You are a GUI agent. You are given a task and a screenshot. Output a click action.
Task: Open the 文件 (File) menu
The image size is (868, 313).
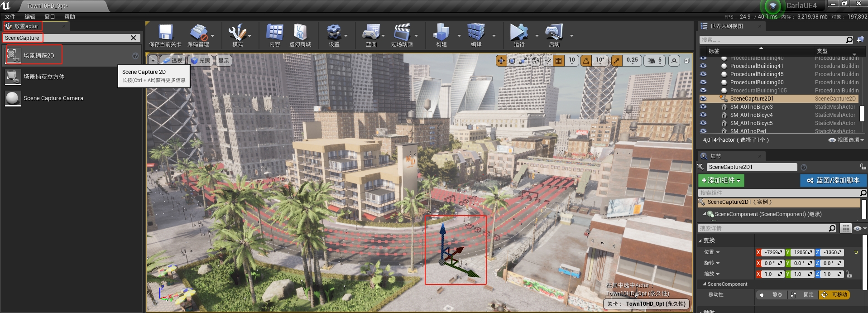click(x=10, y=17)
